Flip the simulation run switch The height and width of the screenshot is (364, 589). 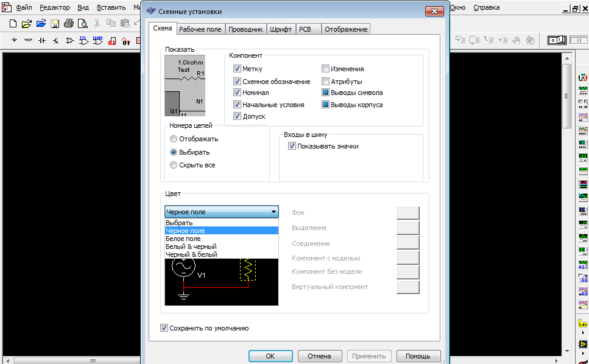[x=557, y=40]
